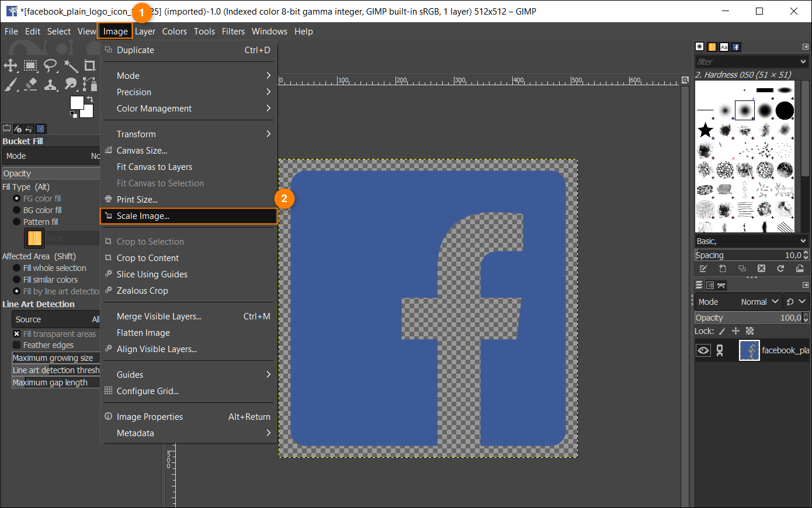Viewport: 812px width, 508px height.
Task: Reset colors to default black and white
Action: 74,115
